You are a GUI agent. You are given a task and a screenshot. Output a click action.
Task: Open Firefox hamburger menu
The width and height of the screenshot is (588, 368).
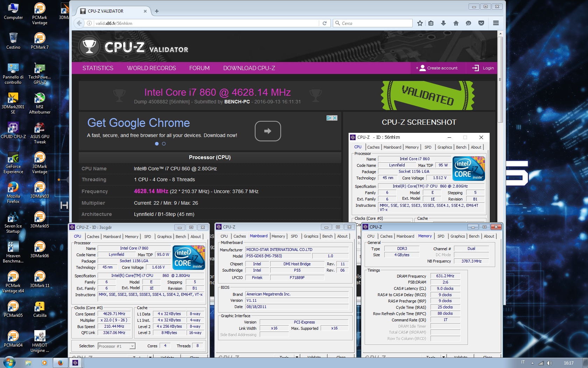pyautogui.click(x=496, y=23)
